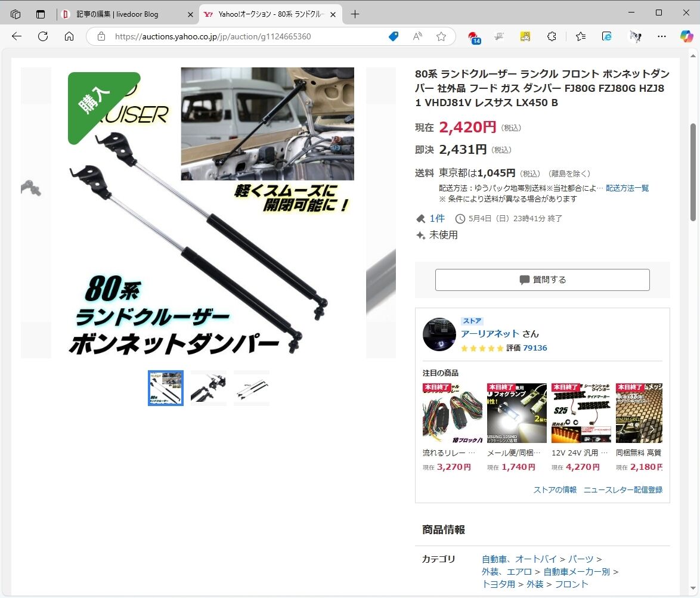
Task: Switch to the livedoor Blog tab
Action: tap(128, 14)
